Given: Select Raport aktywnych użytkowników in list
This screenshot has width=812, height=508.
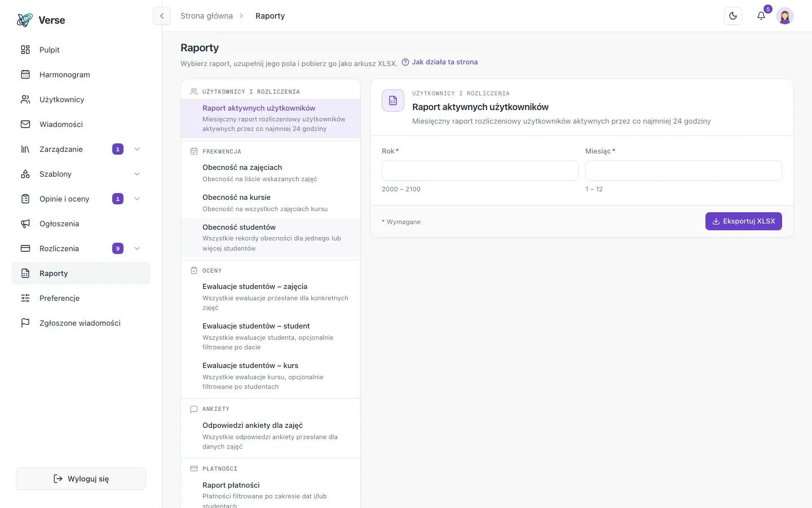Looking at the screenshot, I should click(271, 119).
